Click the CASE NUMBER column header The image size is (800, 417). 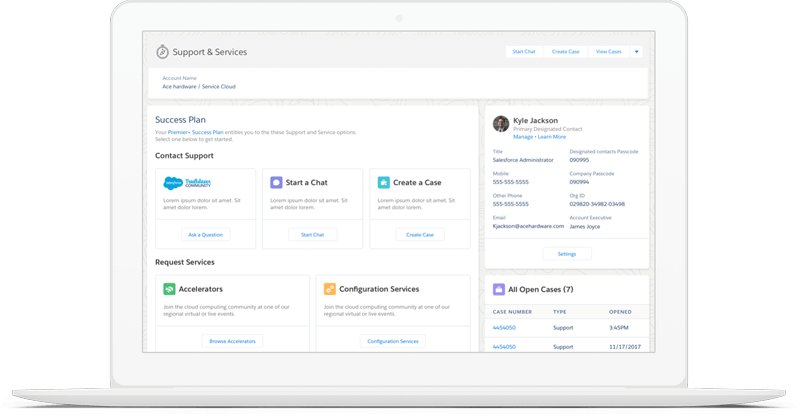pyautogui.click(x=512, y=312)
